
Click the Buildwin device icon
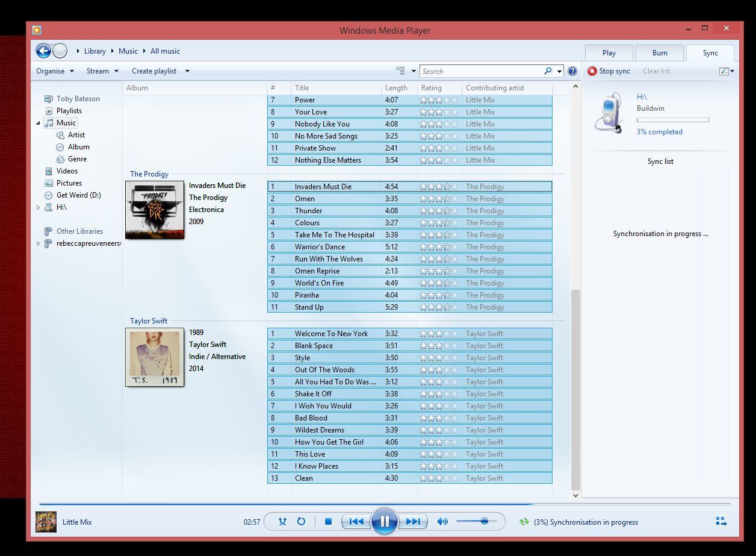[608, 113]
